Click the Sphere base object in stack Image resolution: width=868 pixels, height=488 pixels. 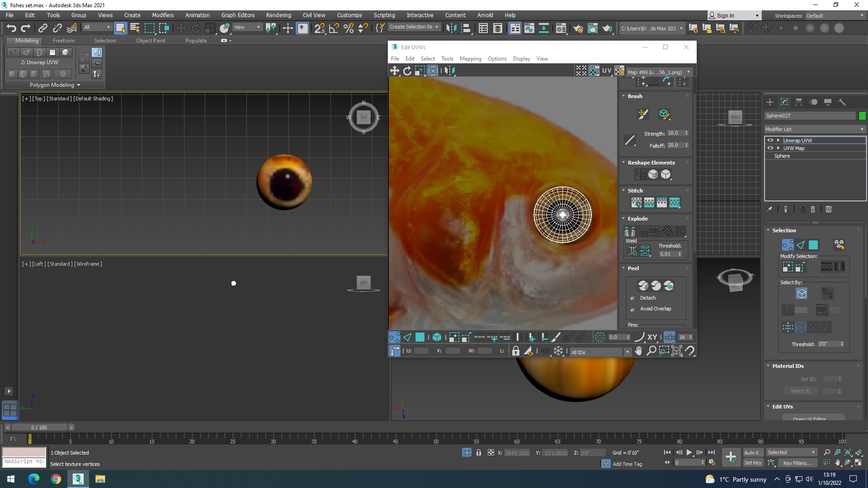tap(782, 156)
